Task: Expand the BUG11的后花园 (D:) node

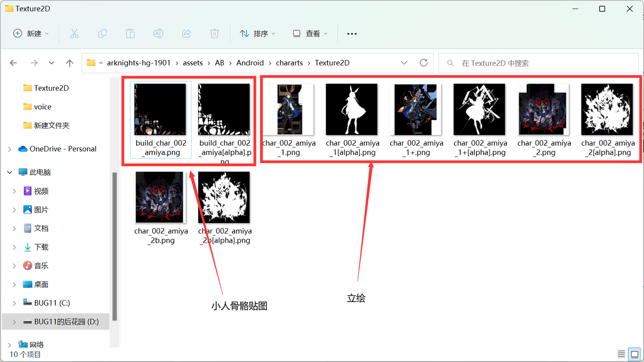Action: tap(14, 321)
